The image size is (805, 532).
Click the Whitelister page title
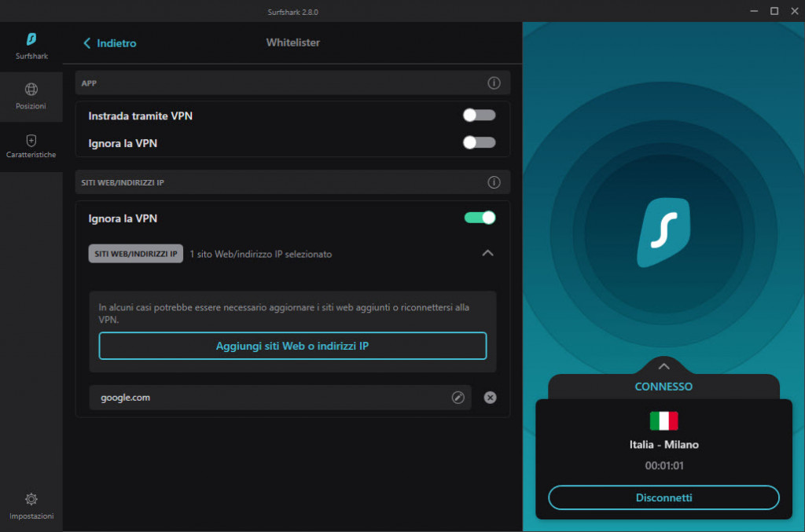tap(292, 42)
